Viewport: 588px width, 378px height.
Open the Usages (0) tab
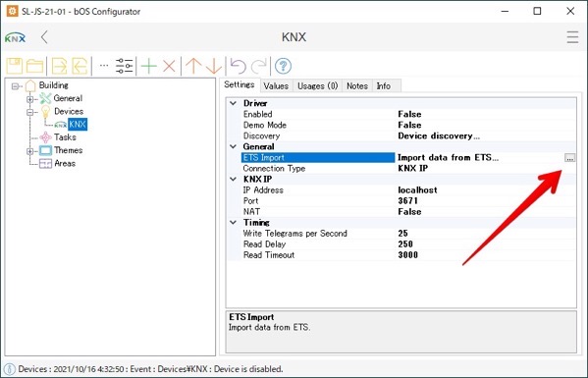click(x=318, y=85)
